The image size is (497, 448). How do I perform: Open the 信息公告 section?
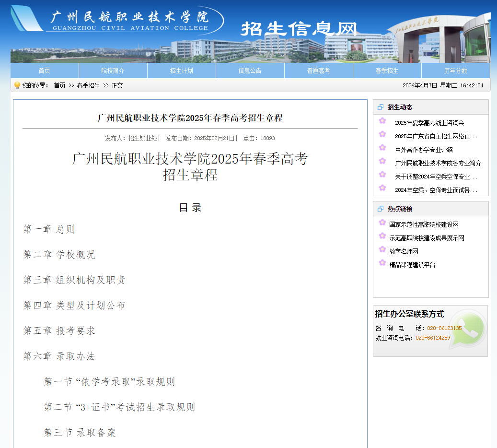(x=250, y=70)
